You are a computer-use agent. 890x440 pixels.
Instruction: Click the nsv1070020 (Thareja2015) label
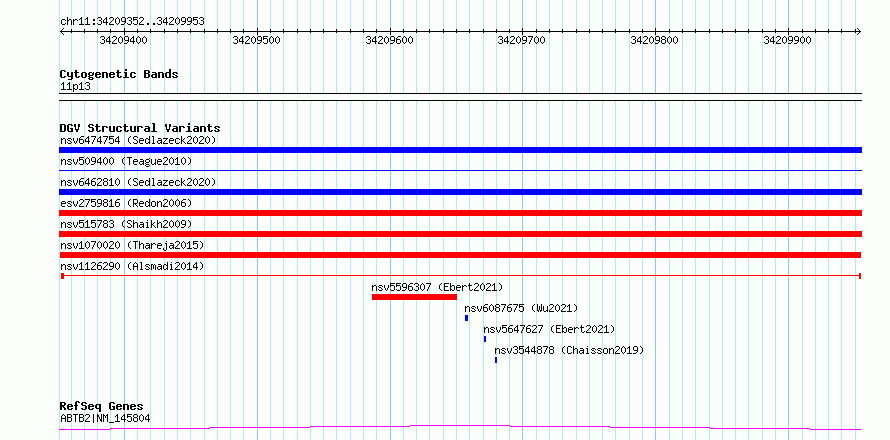tap(132, 245)
